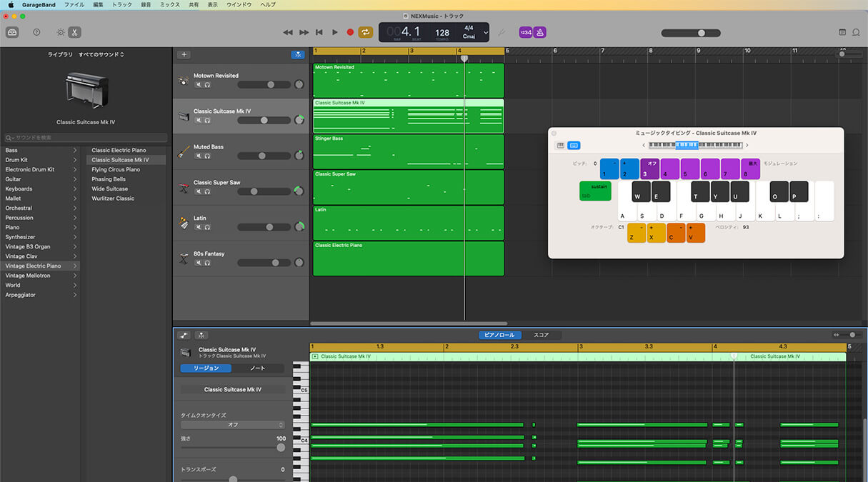Screen dimensions: 868x482
Task: Mute the Muted Bass track
Action: pyautogui.click(x=199, y=156)
